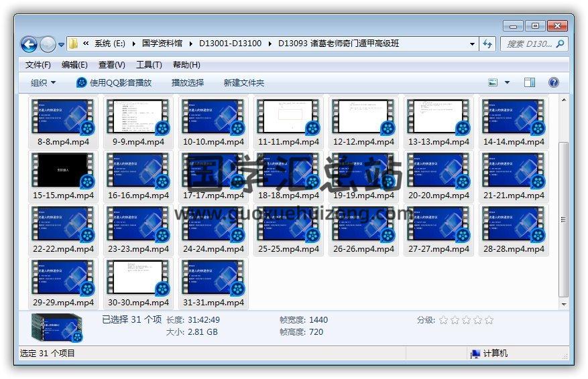
Task: Select D13001-D13100 breadcrumb
Action: 230,44
